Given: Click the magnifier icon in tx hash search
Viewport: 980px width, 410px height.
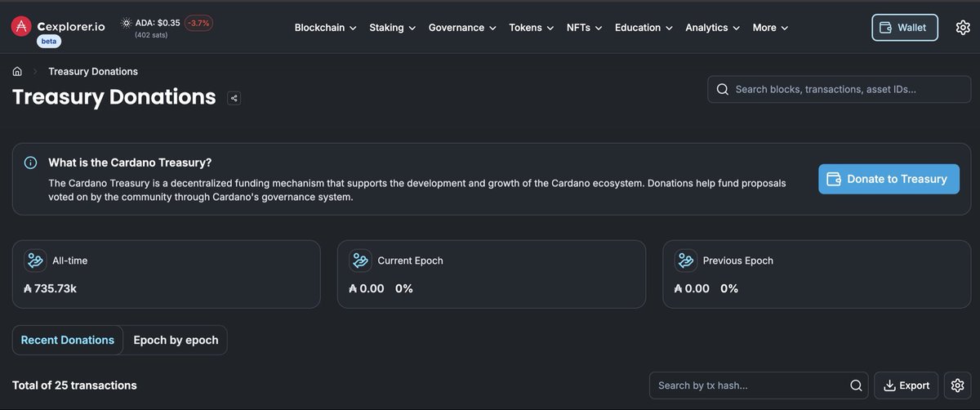Looking at the screenshot, I should (x=856, y=385).
